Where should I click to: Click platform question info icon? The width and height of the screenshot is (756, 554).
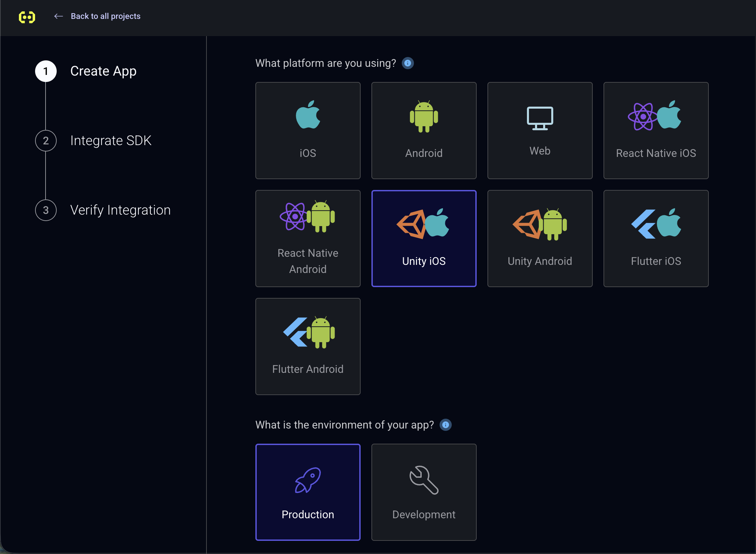[x=408, y=63]
